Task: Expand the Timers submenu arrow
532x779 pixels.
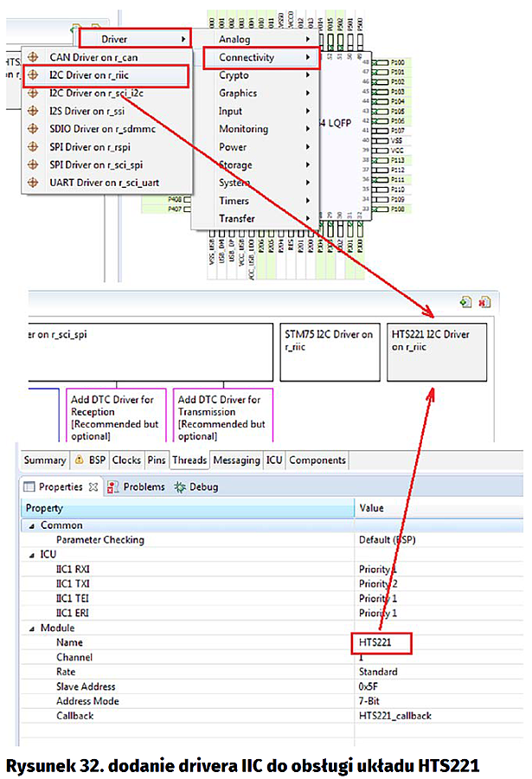Action: pyautogui.click(x=308, y=201)
